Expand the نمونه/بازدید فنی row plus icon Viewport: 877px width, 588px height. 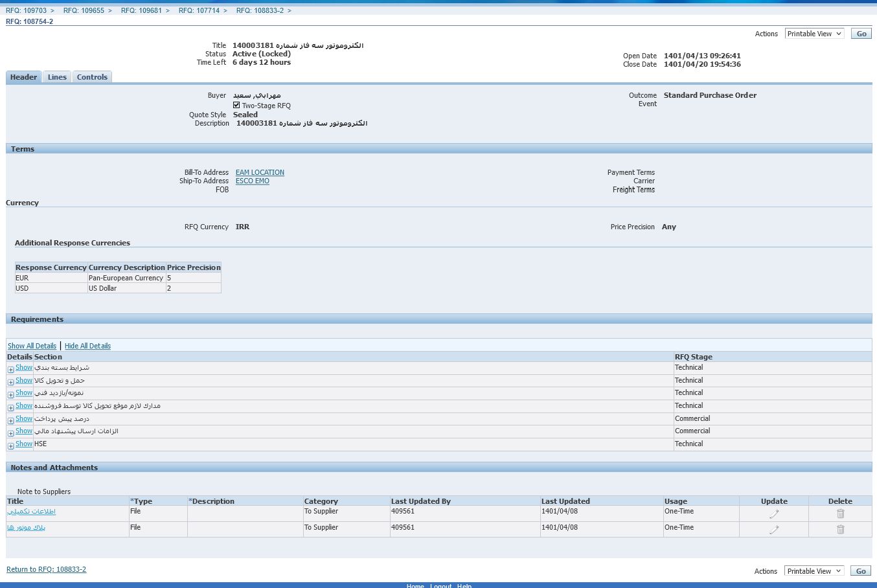[x=10, y=394]
